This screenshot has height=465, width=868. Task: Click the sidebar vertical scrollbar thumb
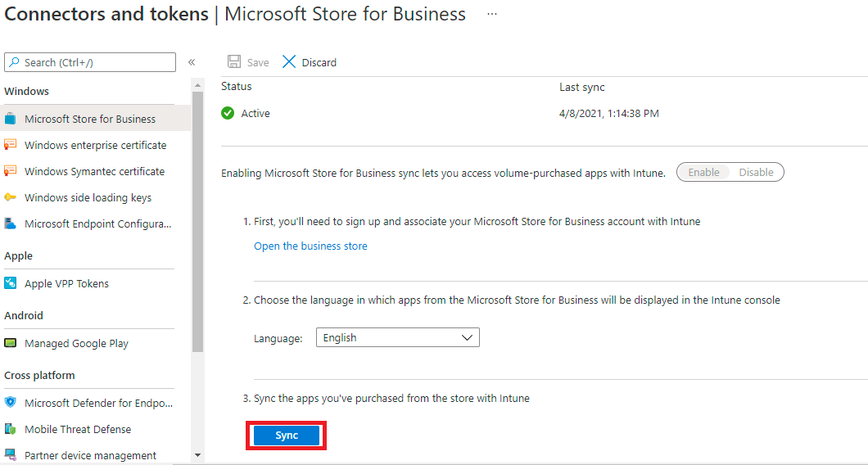tap(197, 221)
